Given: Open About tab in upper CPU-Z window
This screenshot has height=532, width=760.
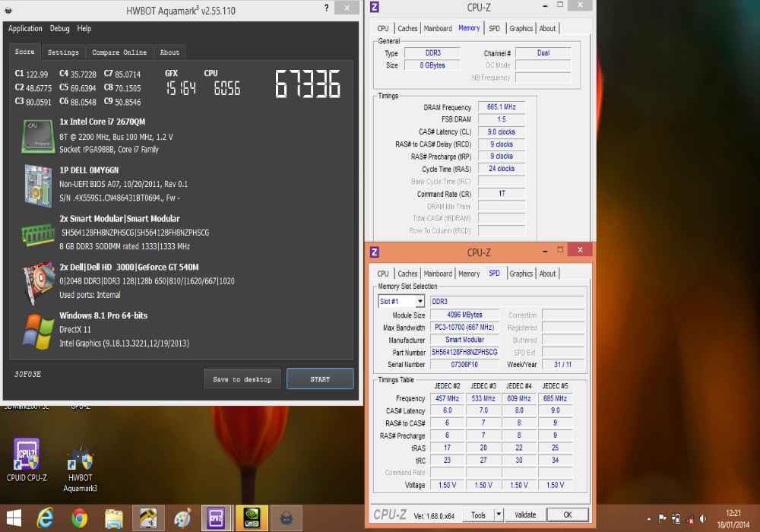Looking at the screenshot, I should (x=548, y=29).
